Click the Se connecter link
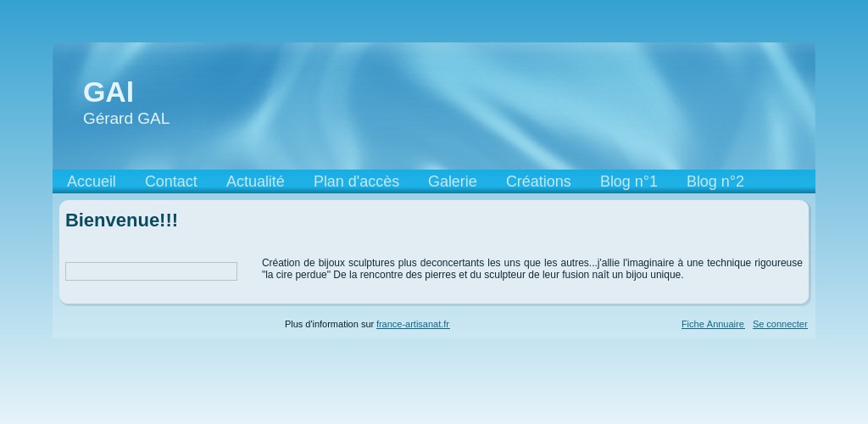 coord(780,325)
